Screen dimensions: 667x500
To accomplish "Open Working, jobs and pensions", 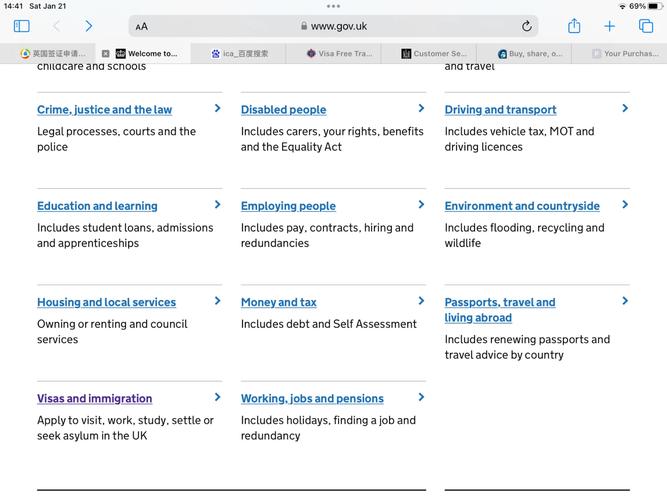I will pos(312,398).
